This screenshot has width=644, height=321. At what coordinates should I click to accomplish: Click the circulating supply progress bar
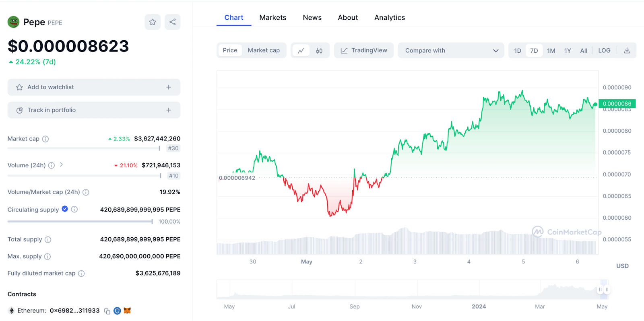[80, 222]
